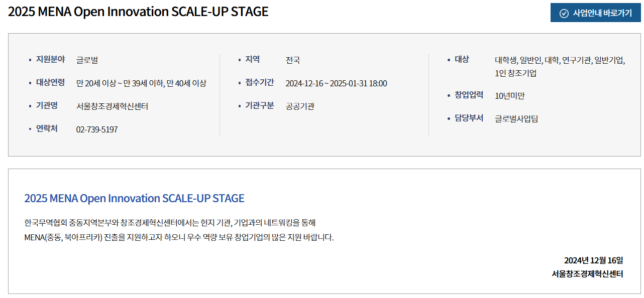Viewport: 644px width, 298px height.
Task: Click the 연락처 label
Action: pos(47,128)
